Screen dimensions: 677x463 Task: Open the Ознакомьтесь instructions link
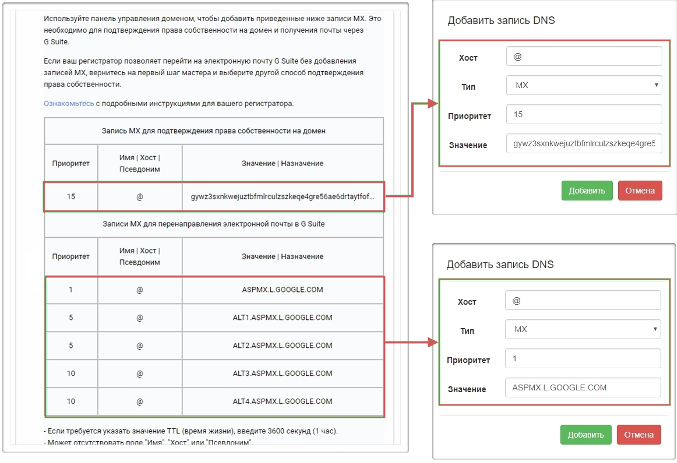click(x=69, y=102)
